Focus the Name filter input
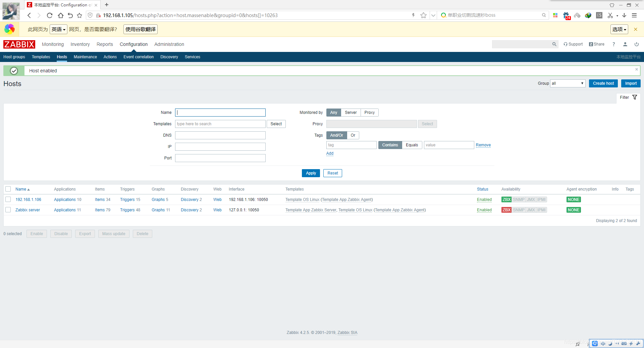 click(x=220, y=113)
